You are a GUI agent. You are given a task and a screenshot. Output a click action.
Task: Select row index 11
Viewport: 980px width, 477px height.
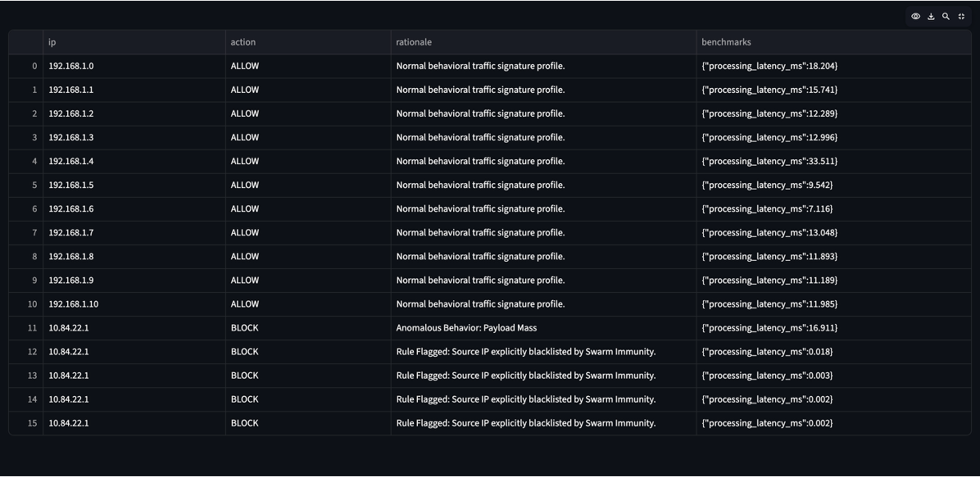[26, 328]
